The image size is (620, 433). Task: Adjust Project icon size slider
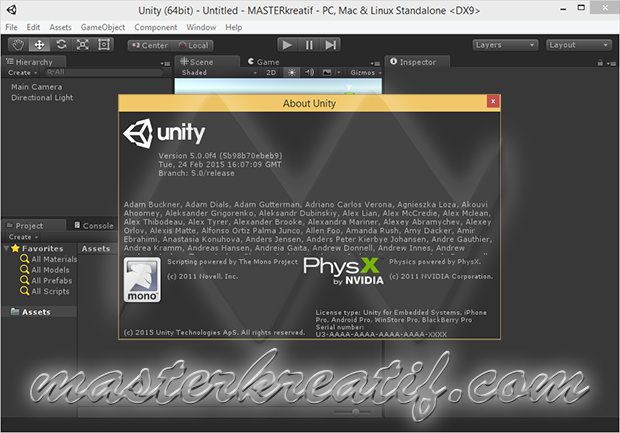click(x=353, y=412)
